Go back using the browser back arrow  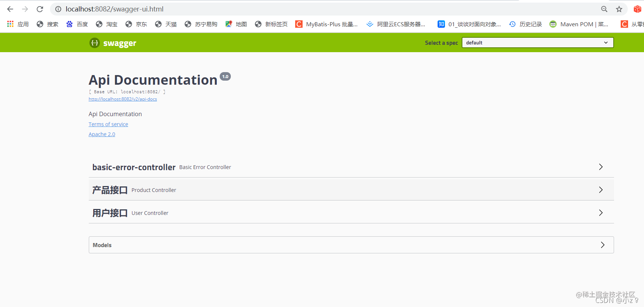click(x=10, y=9)
